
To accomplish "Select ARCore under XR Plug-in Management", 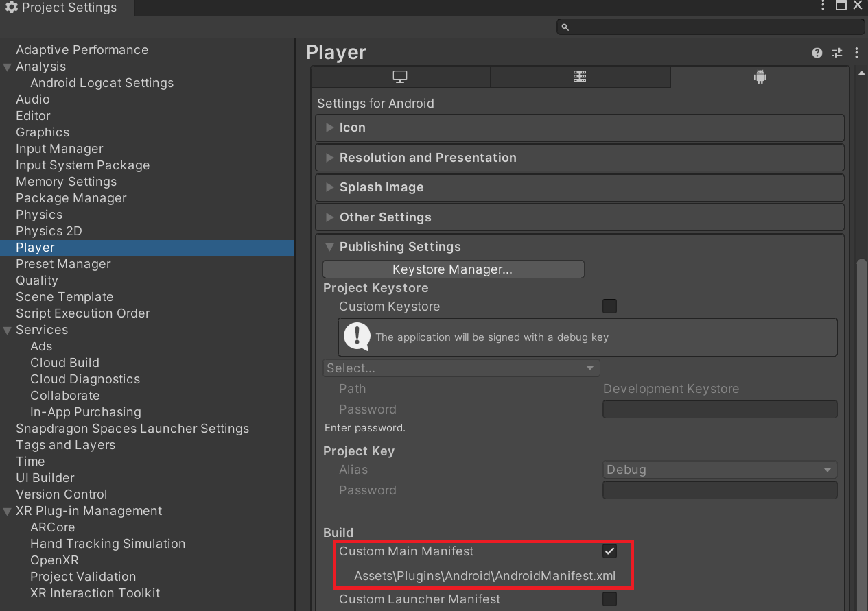I will (52, 527).
